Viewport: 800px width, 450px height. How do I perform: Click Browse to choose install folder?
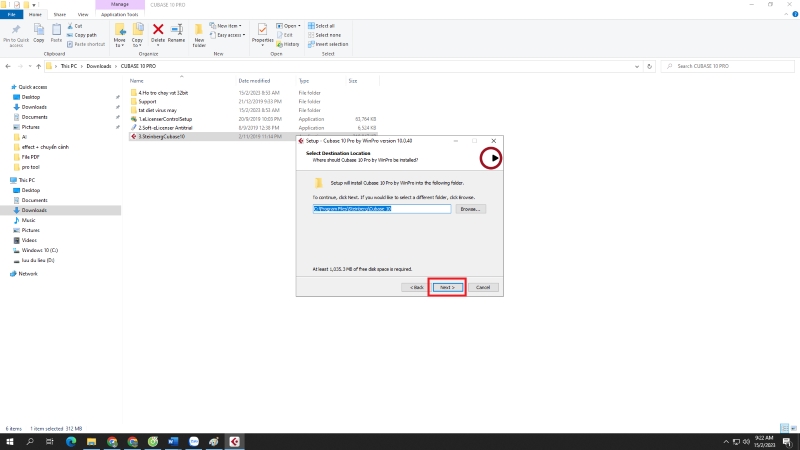coord(470,209)
